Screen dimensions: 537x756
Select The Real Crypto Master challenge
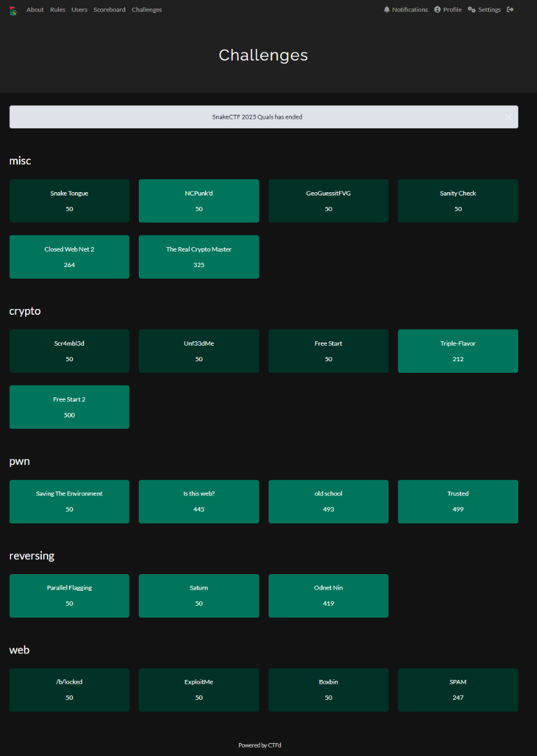[199, 257]
